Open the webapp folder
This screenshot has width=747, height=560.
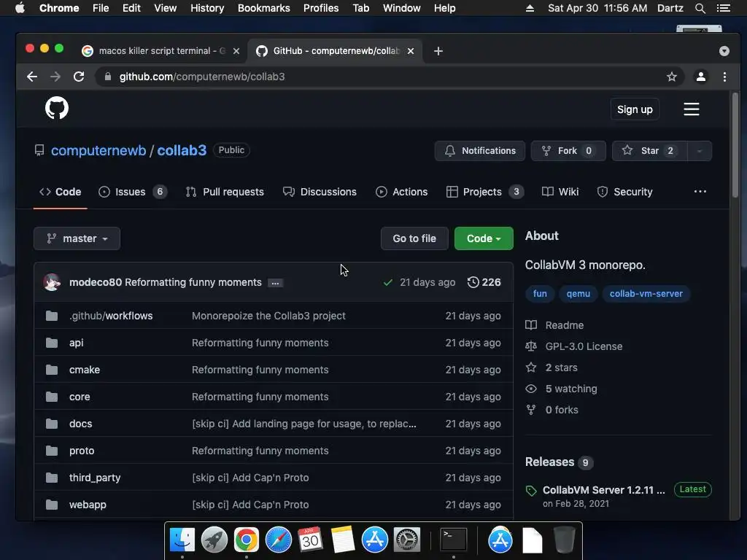[88, 505]
